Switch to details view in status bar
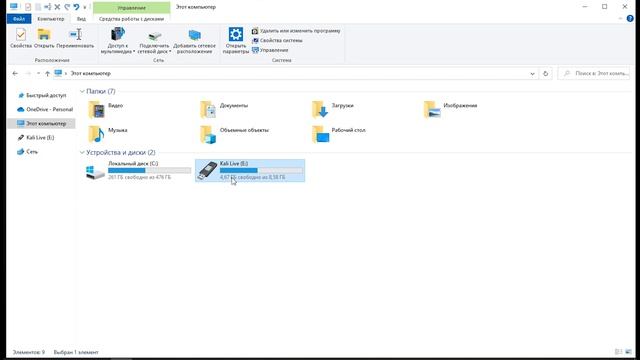The height and width of the screenshot is (360, 640). point(618,352)
